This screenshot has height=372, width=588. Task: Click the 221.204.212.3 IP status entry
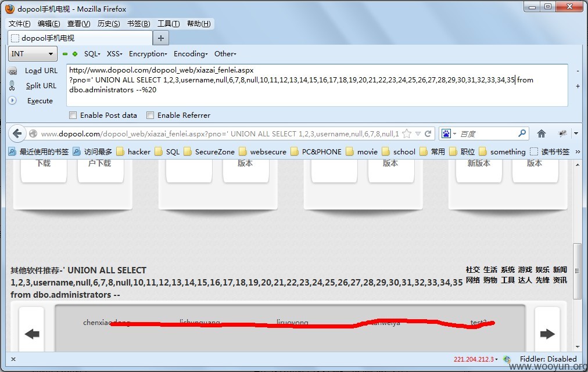pos(475,359)
